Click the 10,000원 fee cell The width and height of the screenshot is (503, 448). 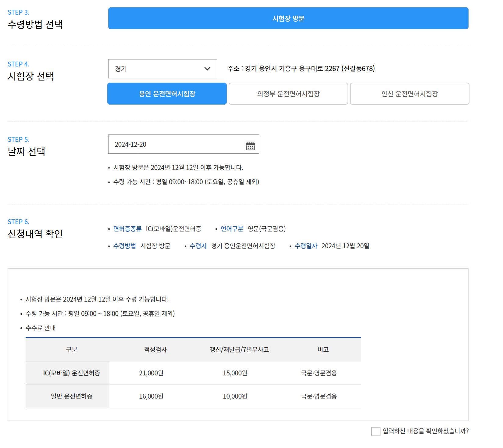[235, 396]
